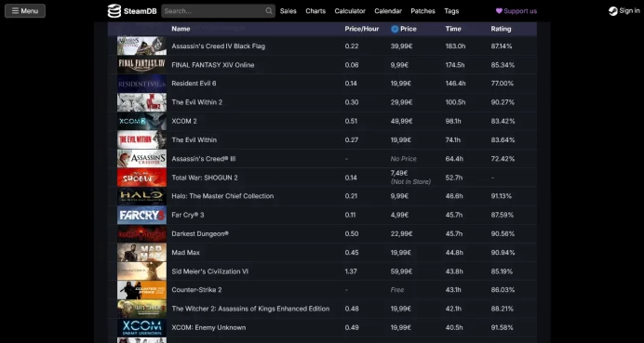Open XCOM 2 game thumbnail
Screen dimensions: 644x343
[x=141, y=121]
